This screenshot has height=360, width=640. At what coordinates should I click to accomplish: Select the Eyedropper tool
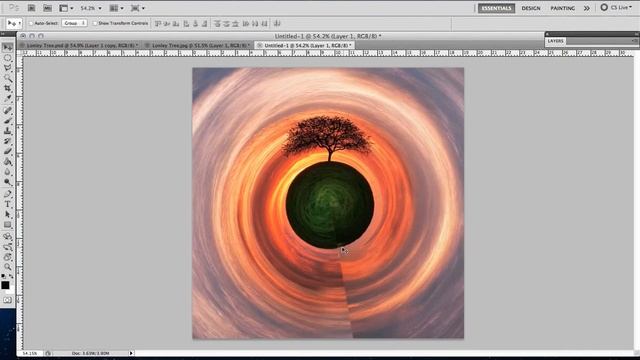[7, 98]
